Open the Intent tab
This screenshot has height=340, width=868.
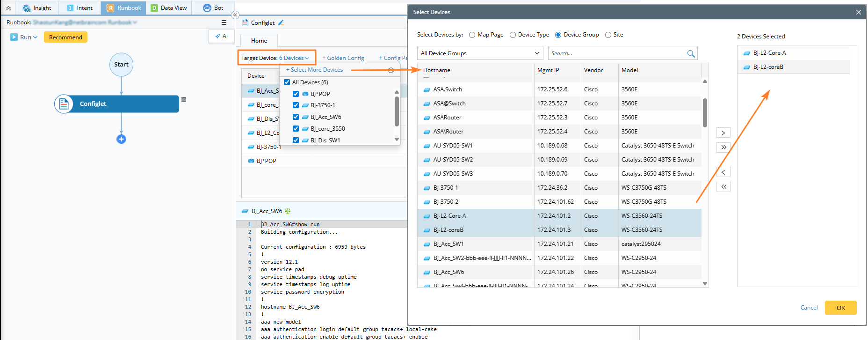80,8
